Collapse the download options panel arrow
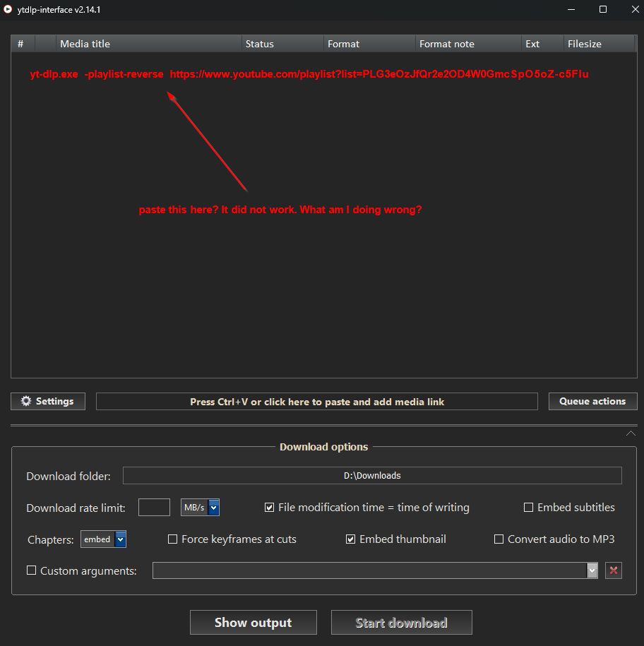This screenshot has height=646, width=644. click(631, 433)
